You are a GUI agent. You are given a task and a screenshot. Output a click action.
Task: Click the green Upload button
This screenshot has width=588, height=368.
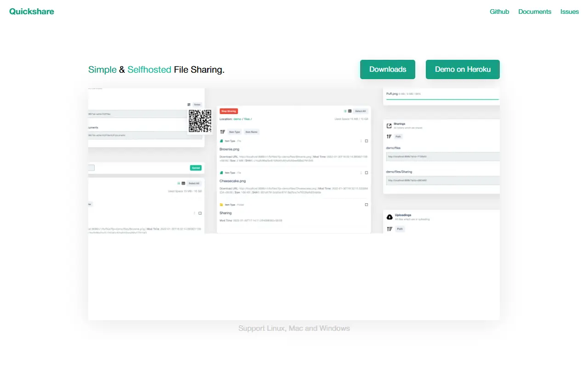pos(196,168)
